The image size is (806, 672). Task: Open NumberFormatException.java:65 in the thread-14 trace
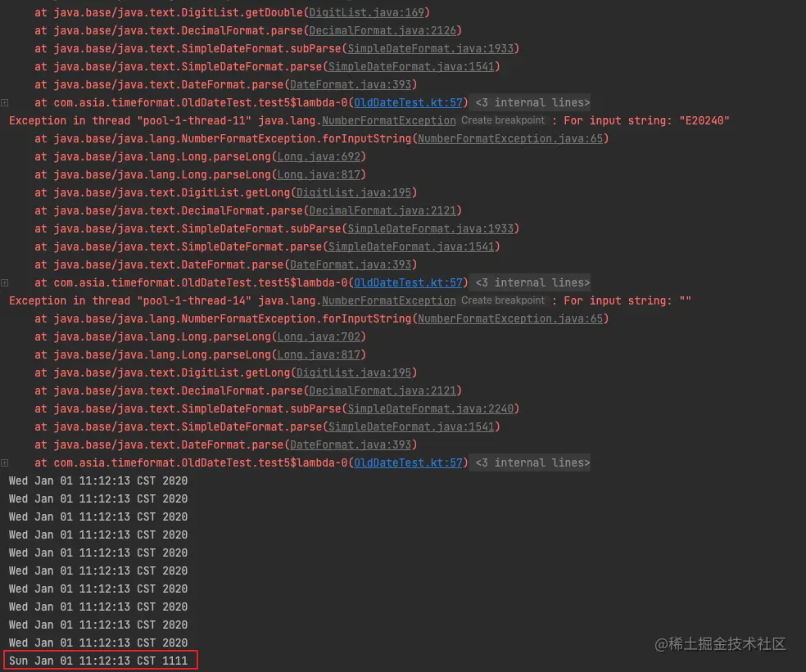(x=510, y=318)
